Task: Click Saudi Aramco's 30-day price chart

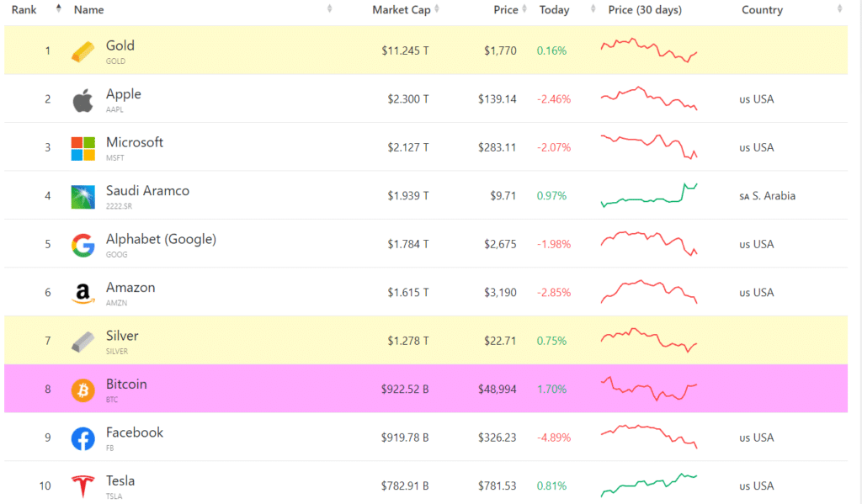Action: pos(649,195)
